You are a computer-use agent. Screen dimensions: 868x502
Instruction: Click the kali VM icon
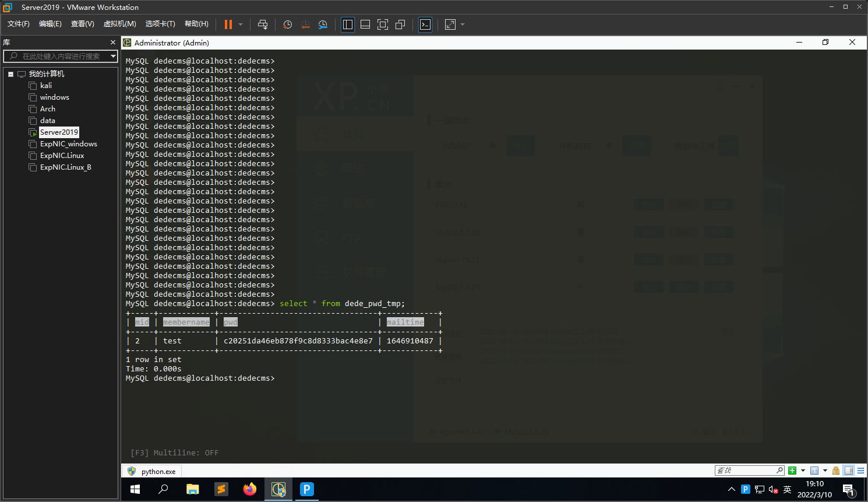(x=33, y=86)
